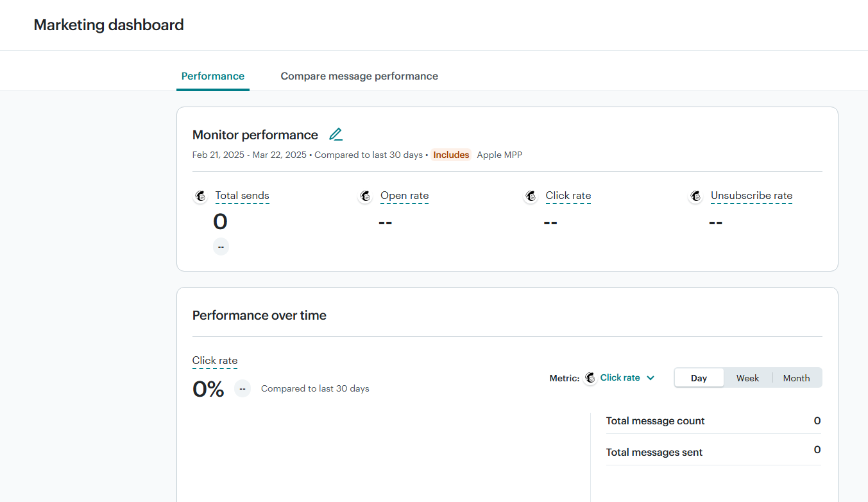This screenshot has height=502, width=868.
Task: Click the Total sends metric label
Action: tap(242, 196)
